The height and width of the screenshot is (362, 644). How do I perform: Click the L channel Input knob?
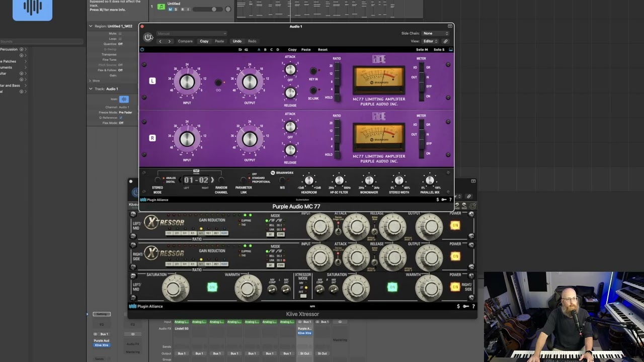[x=187, y=82]
